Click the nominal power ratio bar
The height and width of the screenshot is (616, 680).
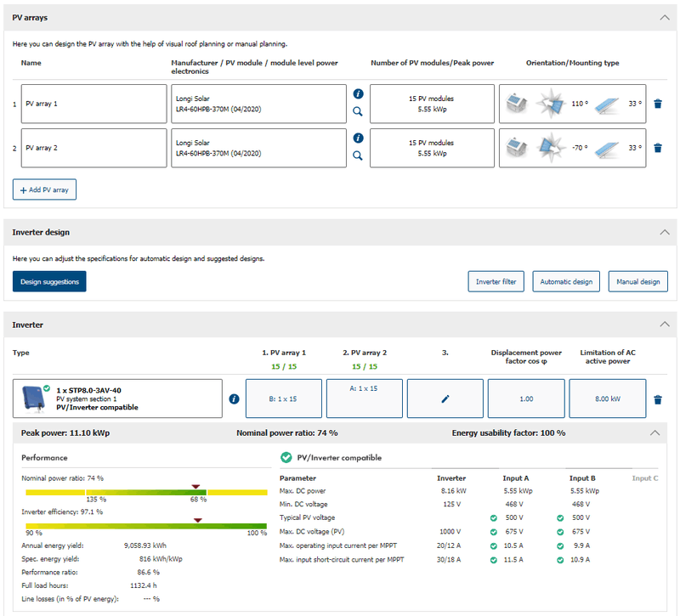click(144, 492)
